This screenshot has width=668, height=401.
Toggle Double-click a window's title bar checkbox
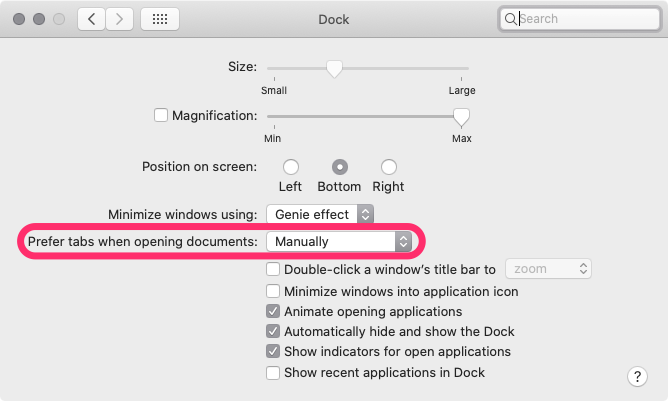[x=273, y=269]
